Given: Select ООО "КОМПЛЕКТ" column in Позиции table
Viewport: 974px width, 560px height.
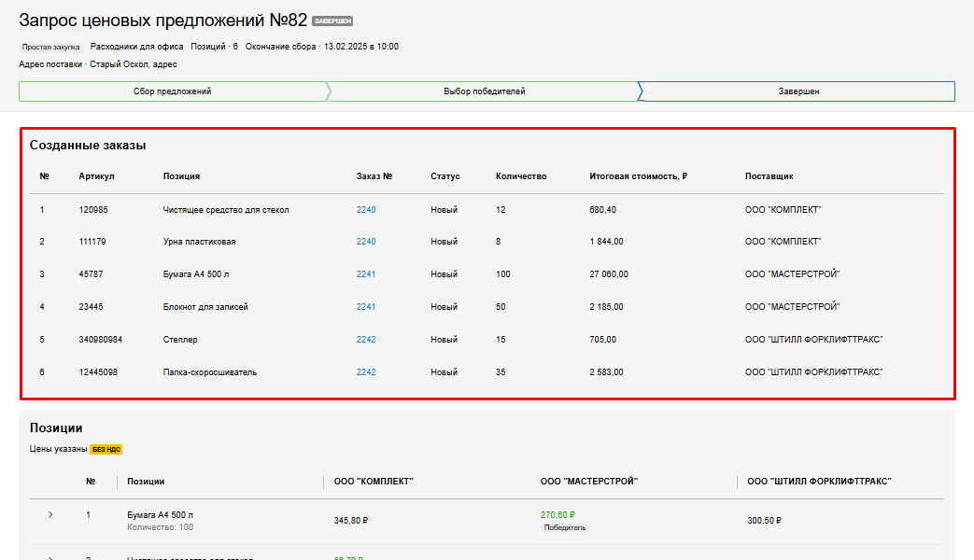Looking at the screenshot, I should pyautogui.click(x=374, y=482).
